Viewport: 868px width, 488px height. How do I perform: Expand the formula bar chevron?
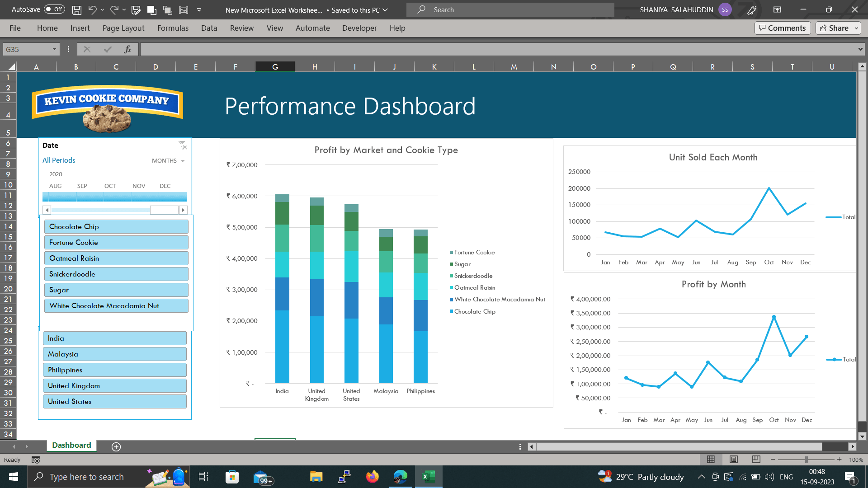click(x=860, y=49)
